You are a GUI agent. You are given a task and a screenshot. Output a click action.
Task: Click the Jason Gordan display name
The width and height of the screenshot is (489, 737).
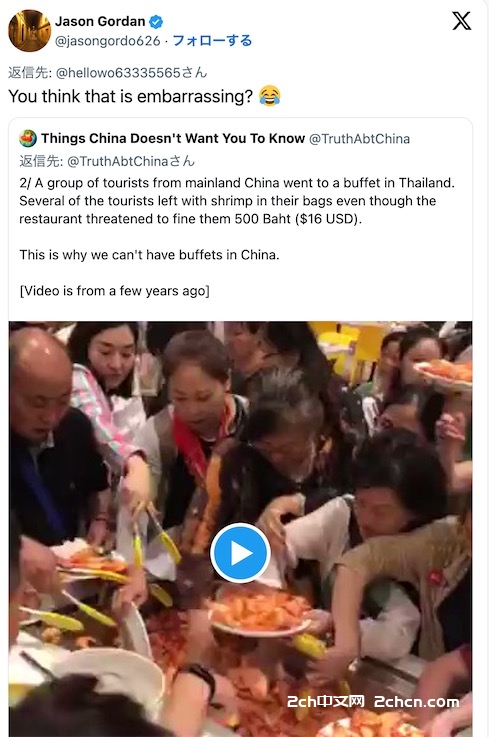pos(100,22)
